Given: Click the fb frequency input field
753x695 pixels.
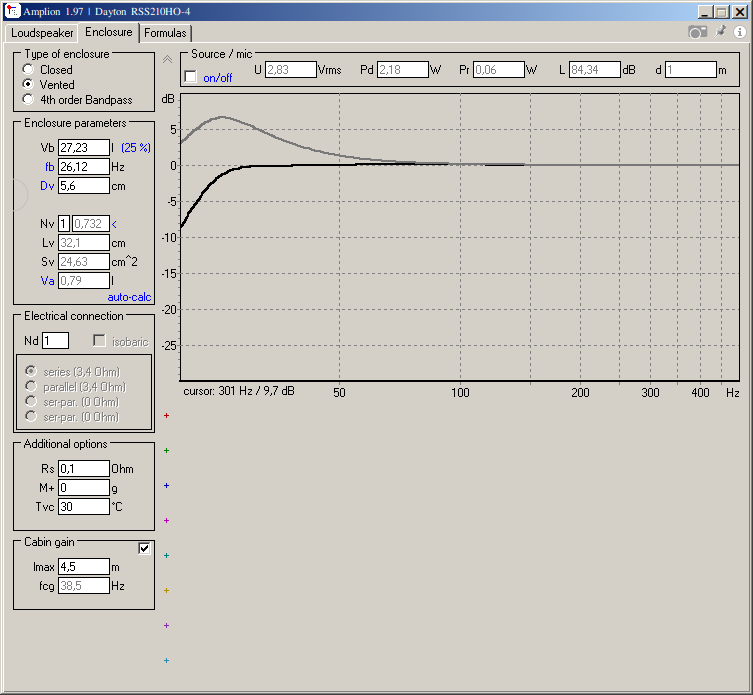Looking at the screenshot, I should pos(84,167).
